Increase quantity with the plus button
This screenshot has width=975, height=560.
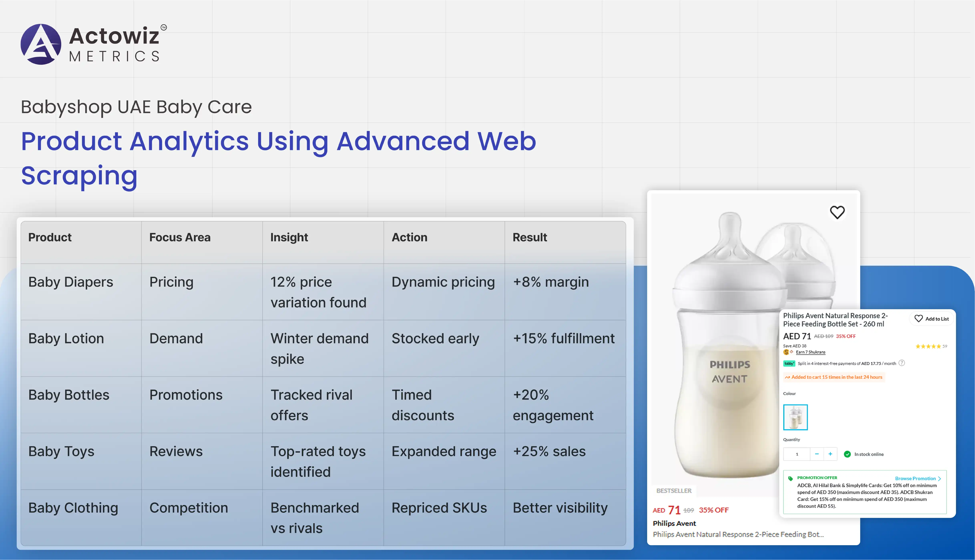coord(830,454)
